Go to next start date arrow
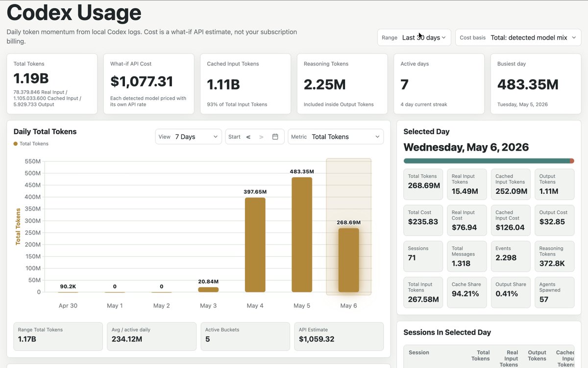 point(261,137)
